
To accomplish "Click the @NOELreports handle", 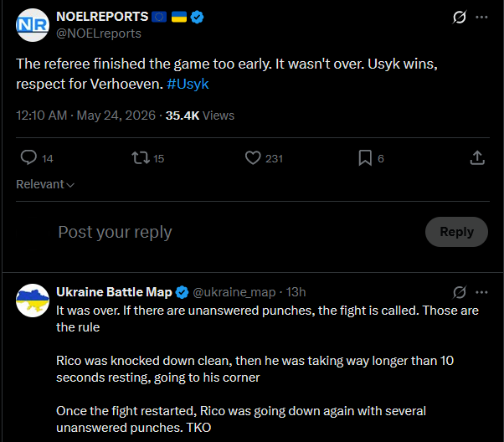I will (x=99, y=33).
